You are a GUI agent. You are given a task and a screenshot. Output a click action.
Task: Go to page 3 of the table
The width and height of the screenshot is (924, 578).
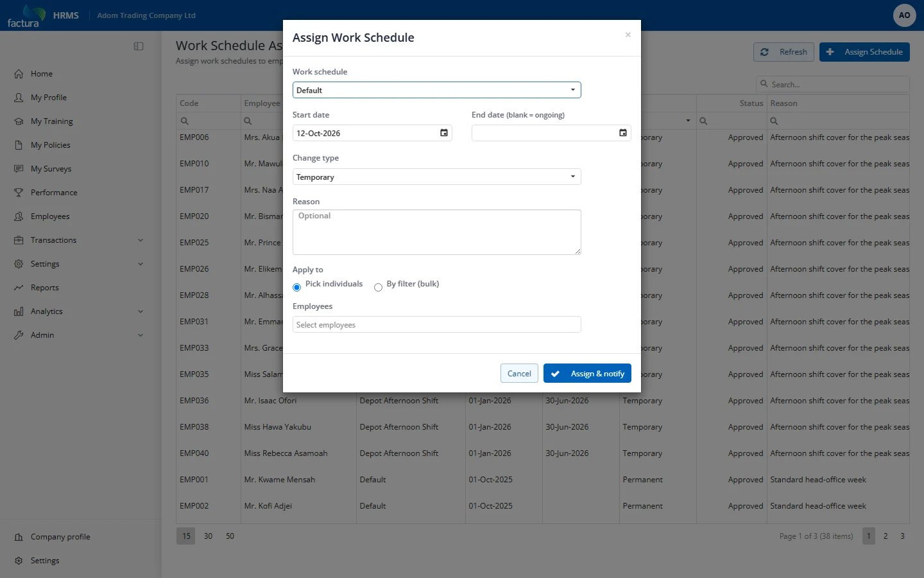click(902, 536)
